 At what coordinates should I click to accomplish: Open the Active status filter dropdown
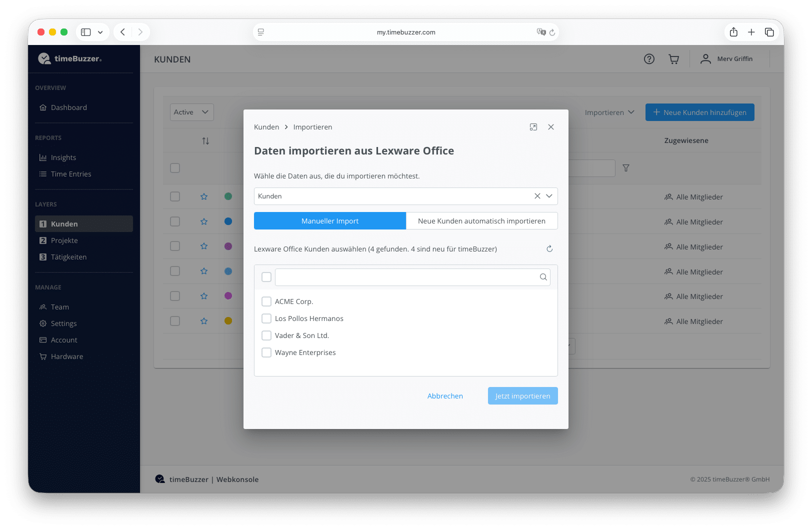click(x=191, y=112)
